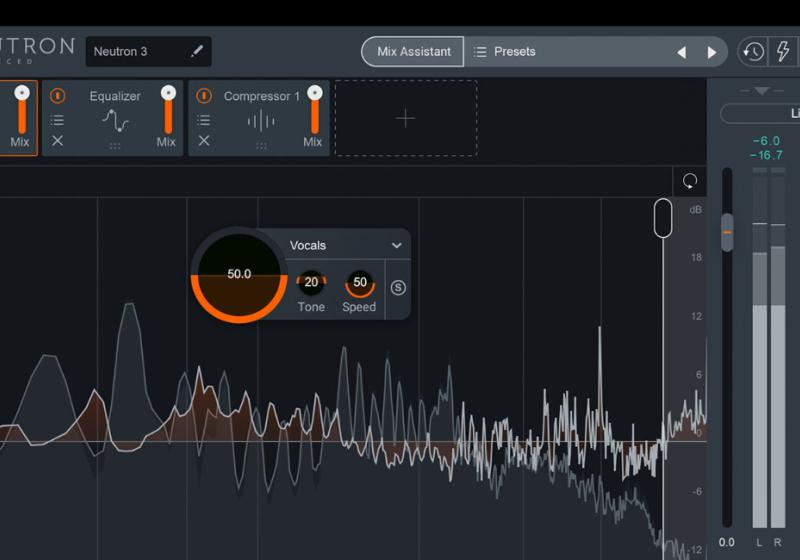
Task: Adjust the leftmost module Mix slider
Action: tap(22, 110)
